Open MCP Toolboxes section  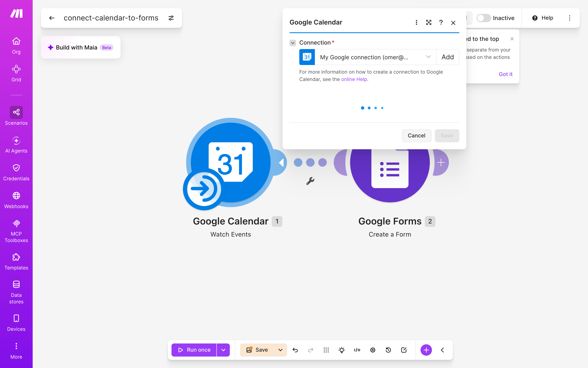tap(16, 231)
